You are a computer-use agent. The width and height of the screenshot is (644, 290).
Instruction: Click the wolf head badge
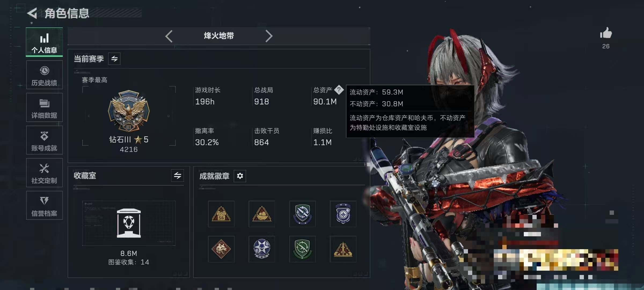pos(221,249)
